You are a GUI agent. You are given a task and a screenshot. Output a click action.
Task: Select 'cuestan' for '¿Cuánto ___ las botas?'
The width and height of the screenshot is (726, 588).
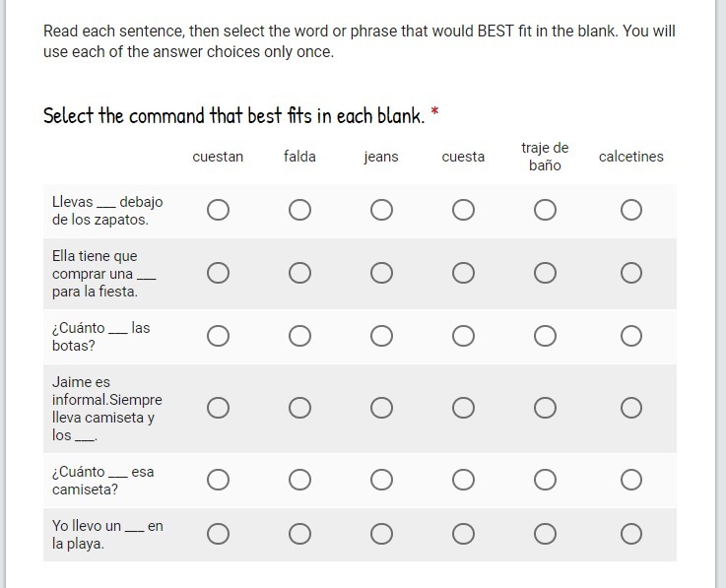[x=219, y=337]
